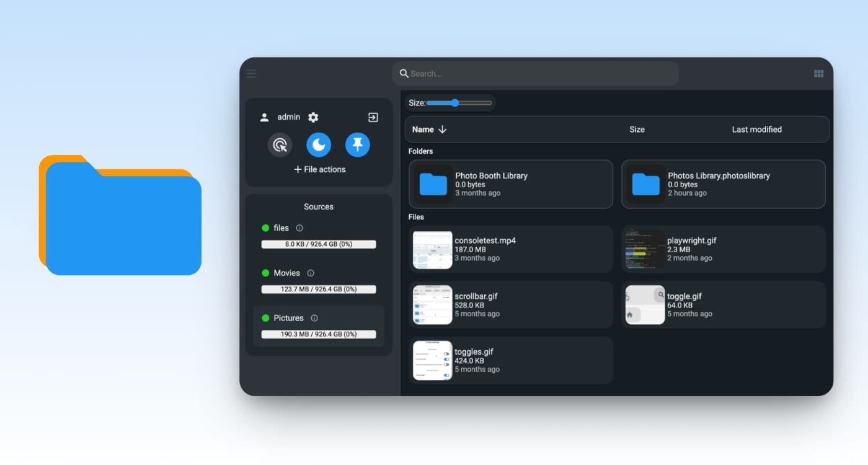The image size is (868, 465).
Task: Show info for the Movies source
Action: click(311, 273)
